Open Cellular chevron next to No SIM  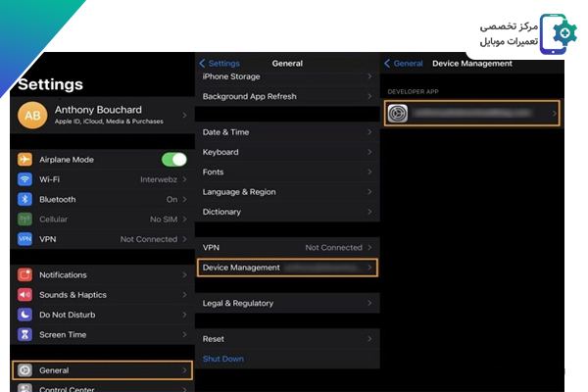[x=184, y=220]
